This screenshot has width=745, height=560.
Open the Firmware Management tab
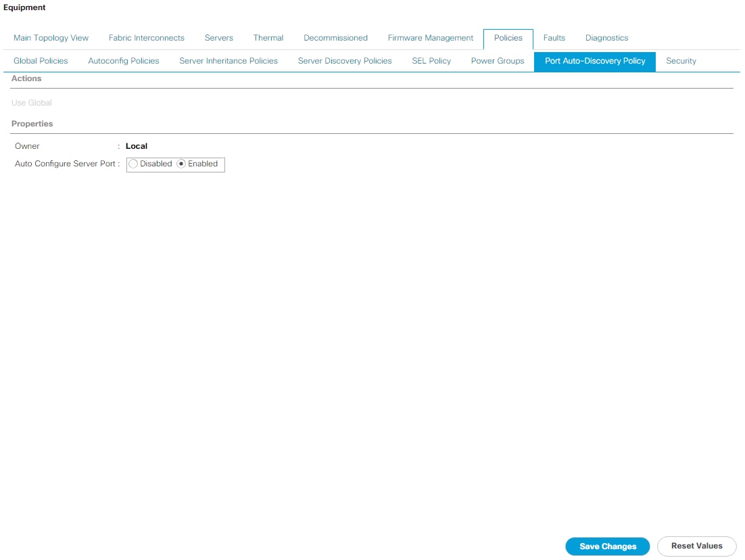(x=431, y=38)
